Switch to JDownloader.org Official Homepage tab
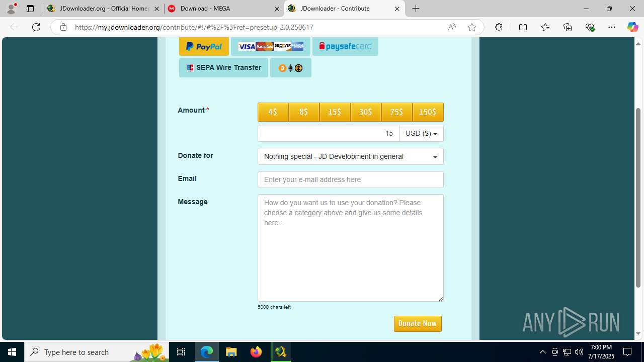Viewport: 644px width, 362px height. (105, 9)
